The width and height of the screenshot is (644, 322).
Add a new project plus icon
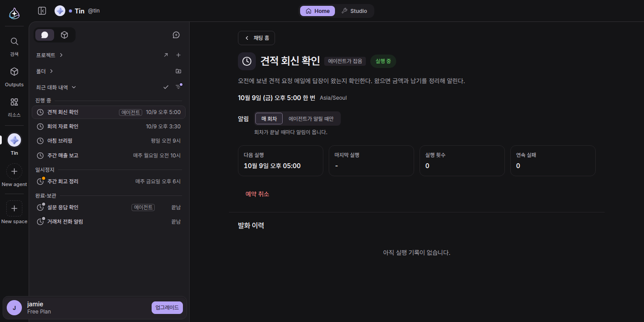[178, 55]
